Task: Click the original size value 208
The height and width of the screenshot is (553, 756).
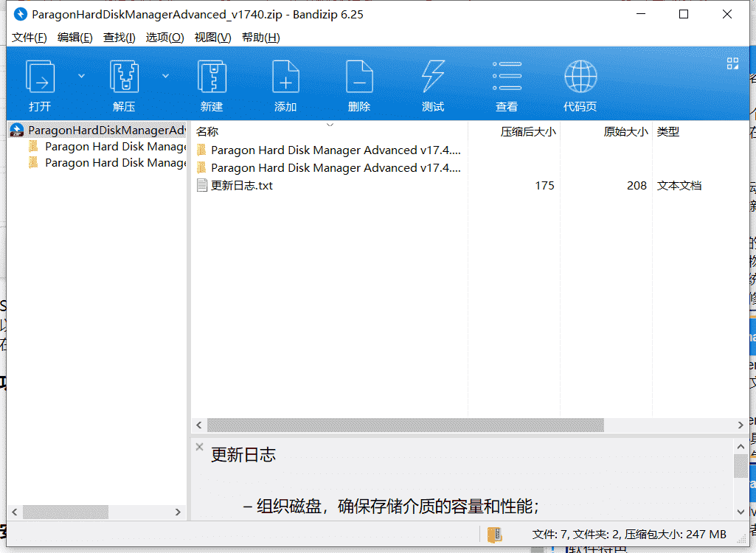Action: [x=637, y=186]
